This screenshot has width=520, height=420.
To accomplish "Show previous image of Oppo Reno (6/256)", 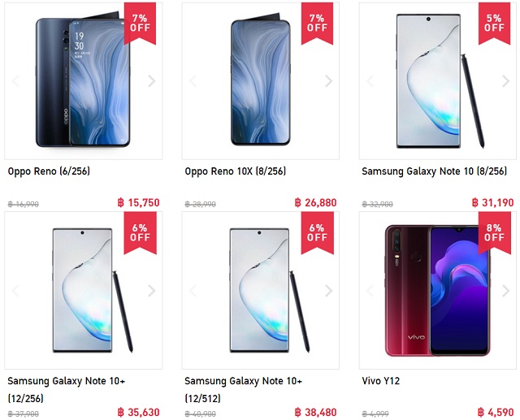I will pos(15,81).
